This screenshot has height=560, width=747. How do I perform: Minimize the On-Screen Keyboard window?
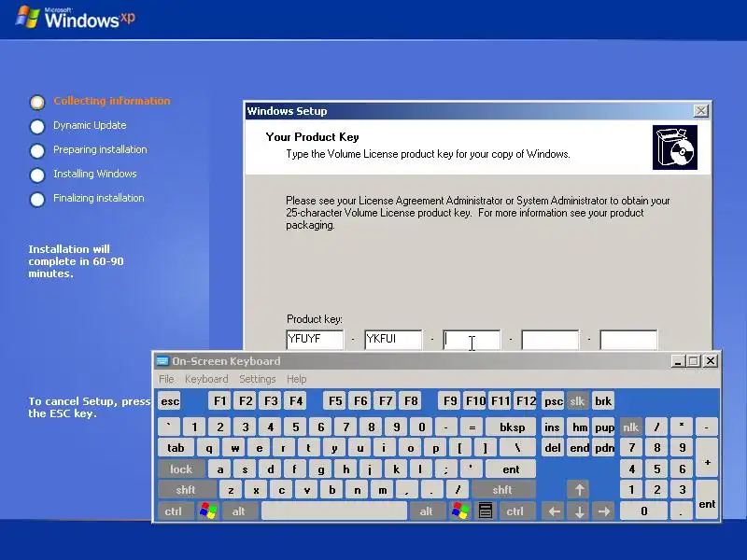[x=678, y=361]
